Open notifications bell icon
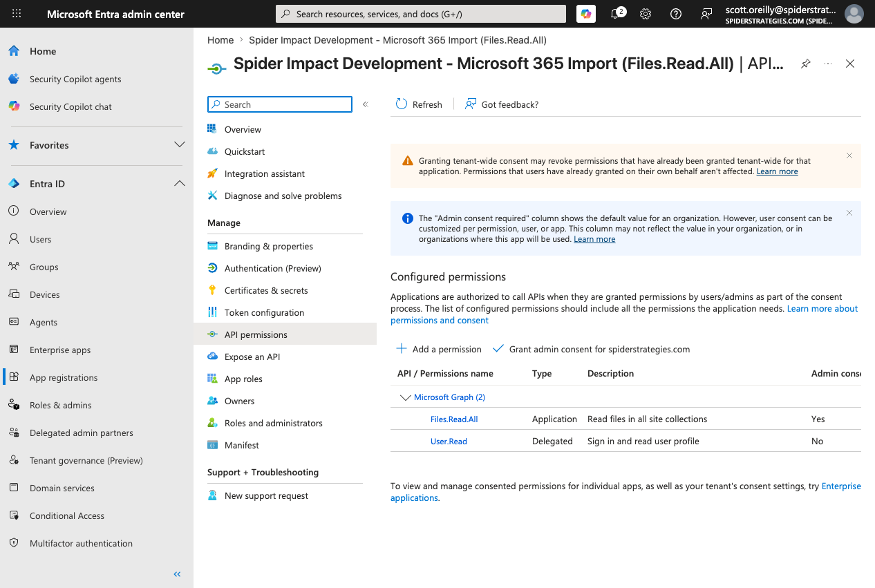 616,14
